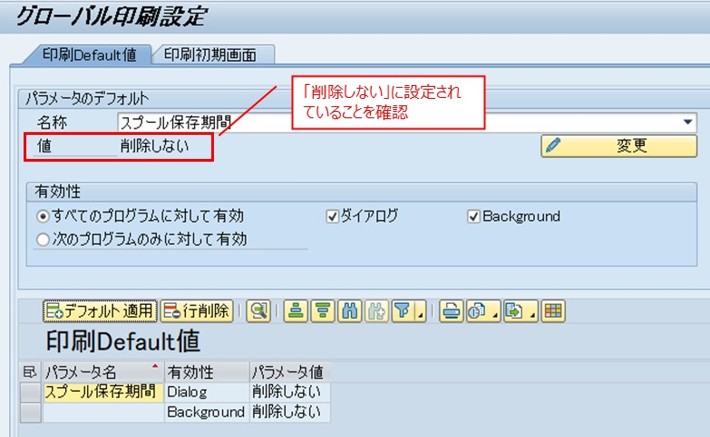Expand the Export dropdown arrow
Viewport: 710px width, 437px height.
click(532, 312)
